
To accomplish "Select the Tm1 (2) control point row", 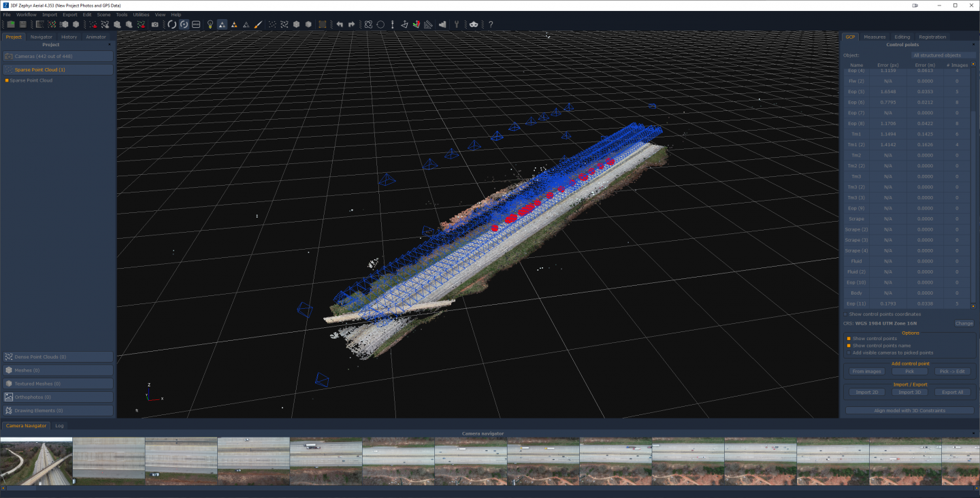I will [907, 145].
